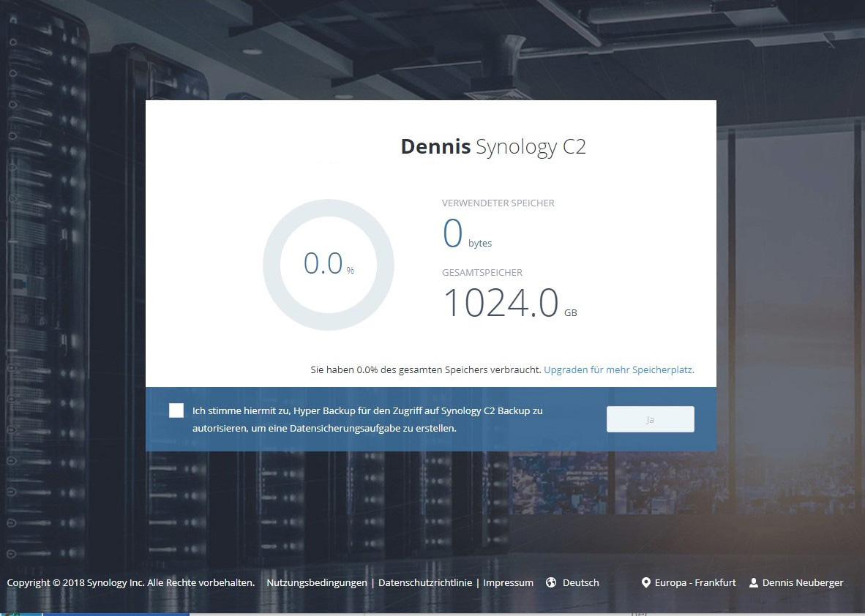Viewport: 865px width, 616px height.
Task: Click the Copyright 2018 Synology Inc. text
Action: 131,582
